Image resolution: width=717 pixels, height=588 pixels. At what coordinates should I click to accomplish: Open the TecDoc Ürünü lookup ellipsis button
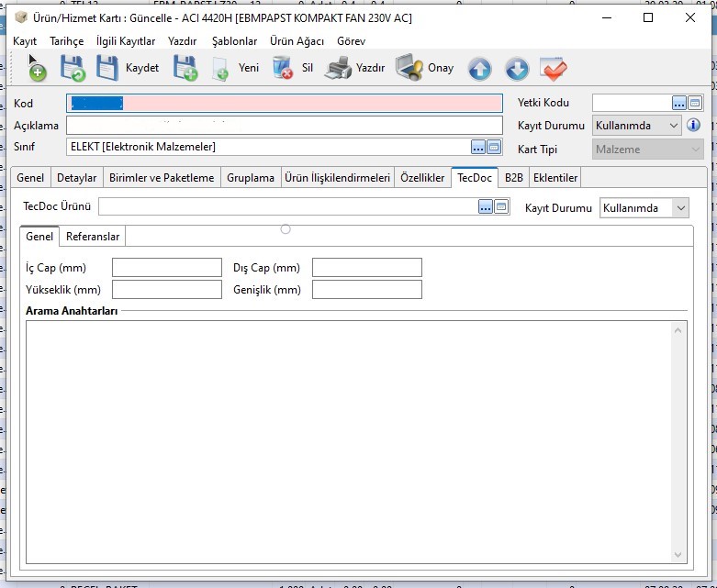coord(486,207)
